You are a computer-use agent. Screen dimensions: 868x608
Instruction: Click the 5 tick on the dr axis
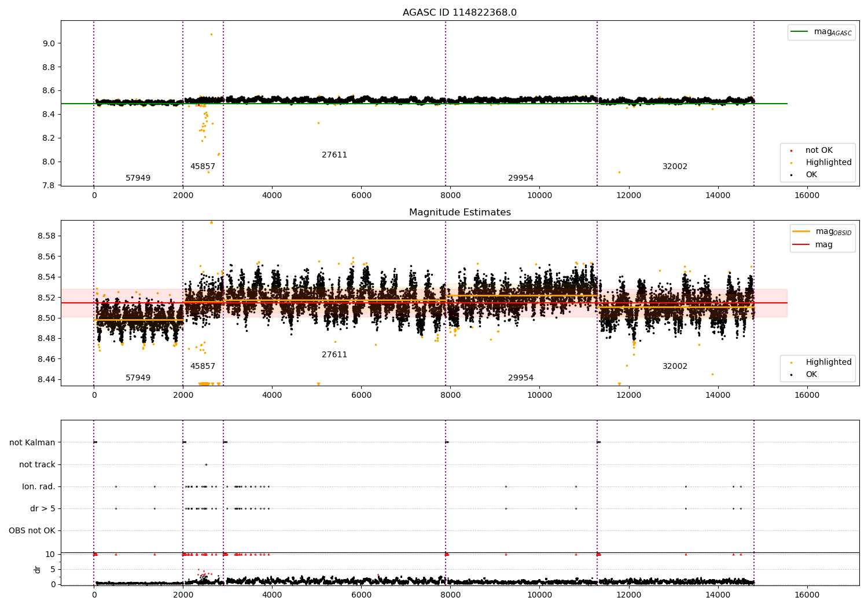53,569
